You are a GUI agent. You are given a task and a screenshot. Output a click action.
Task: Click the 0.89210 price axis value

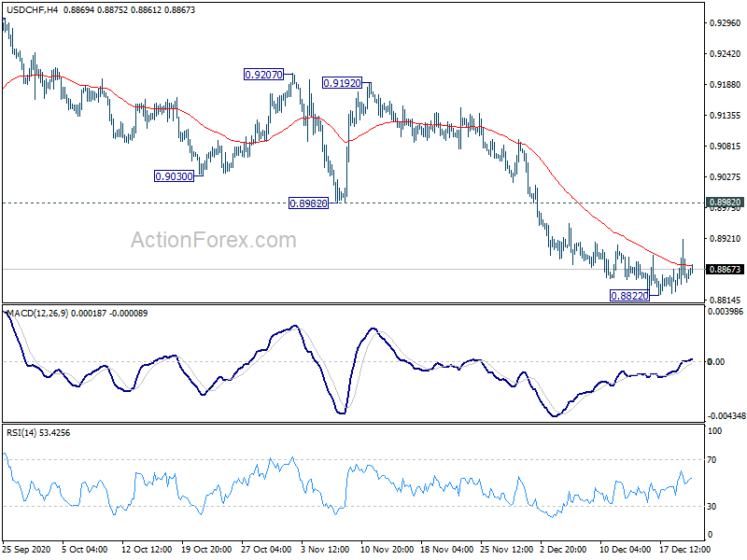[x=726, y=238]
